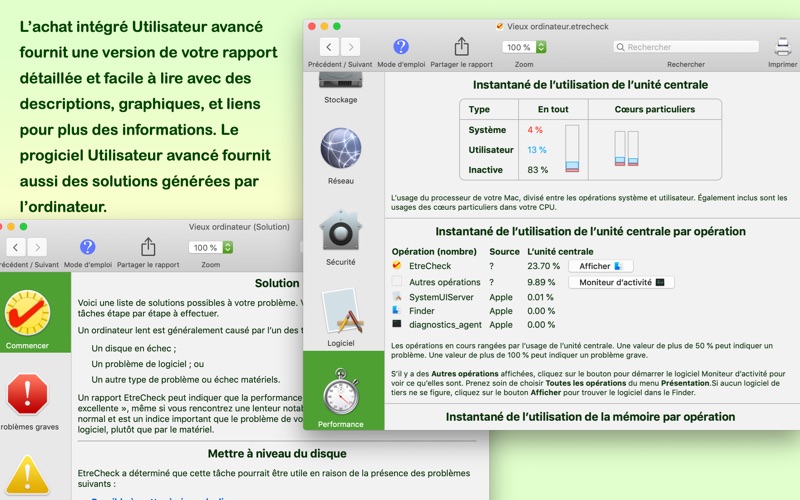The image size is (800, 500).
Task: Open the 100 % zoom dropdown in etrecheck window
Action: coord(525,47)
